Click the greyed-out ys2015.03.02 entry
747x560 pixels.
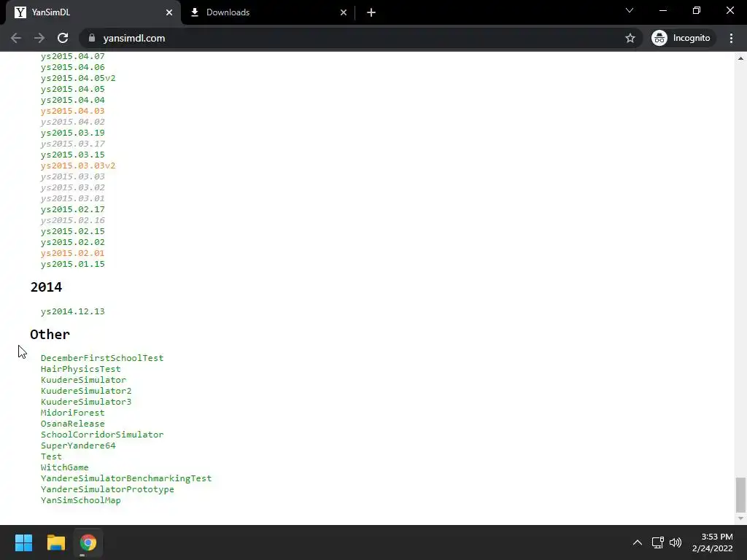pyautogui.click(x=72, y=187)
